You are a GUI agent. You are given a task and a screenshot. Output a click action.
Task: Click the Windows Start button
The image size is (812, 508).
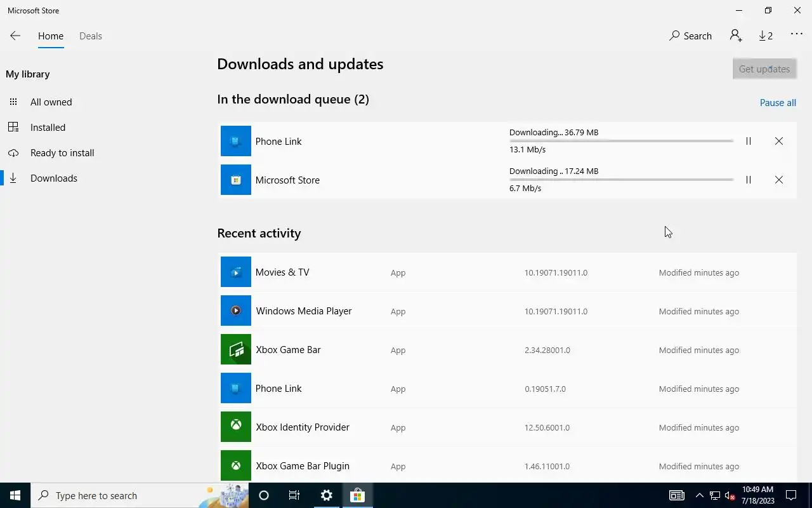(15, 495)
